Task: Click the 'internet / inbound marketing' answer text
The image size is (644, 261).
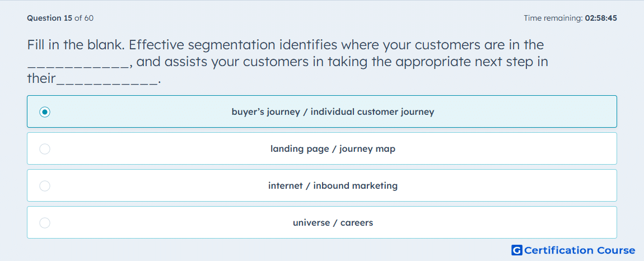Action: [333, 186]
